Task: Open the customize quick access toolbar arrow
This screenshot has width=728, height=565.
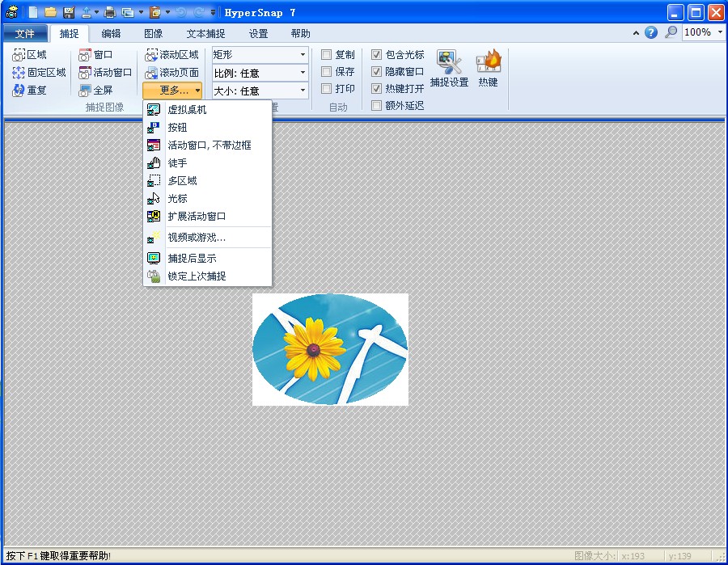Action: click(213, 12)
